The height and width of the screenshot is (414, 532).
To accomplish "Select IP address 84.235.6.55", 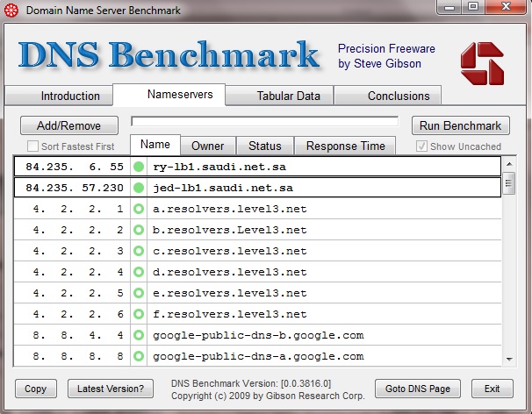I will (x=75, y=167).
